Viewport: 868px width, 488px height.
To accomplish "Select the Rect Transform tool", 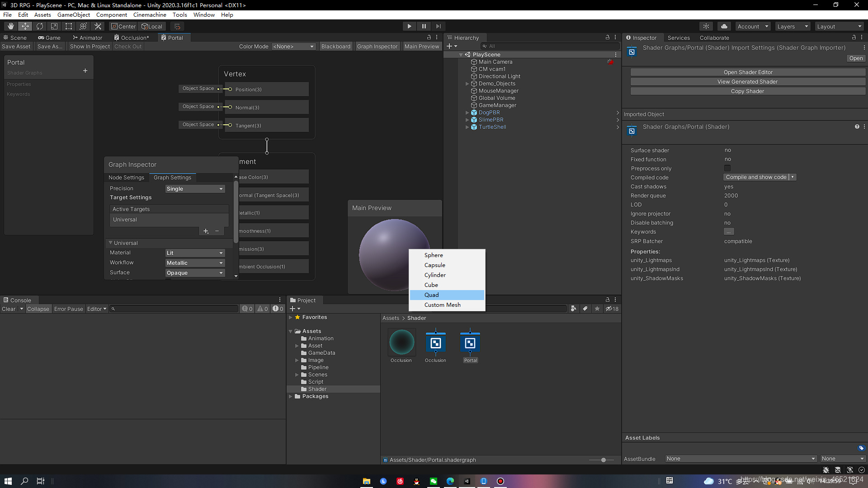I will [x=69, y=26].
